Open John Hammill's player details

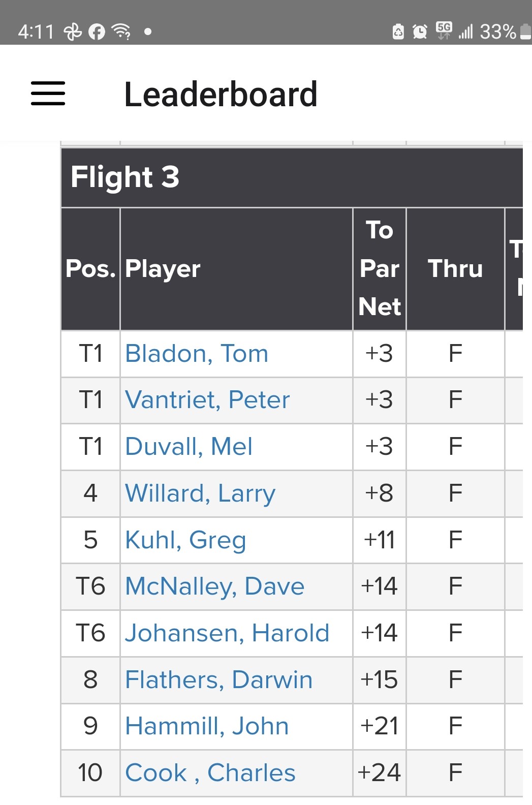point(207,726)
